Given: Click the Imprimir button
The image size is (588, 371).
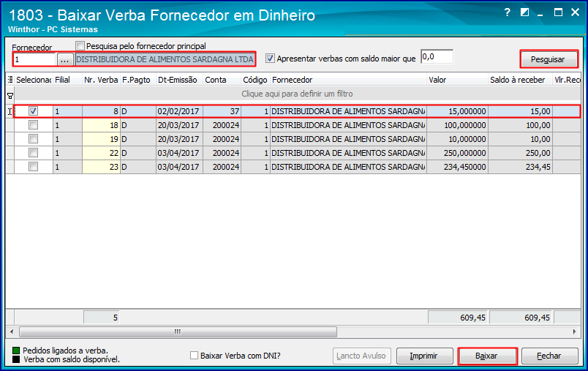Looking at the screenshot, I should coord(424,356).
